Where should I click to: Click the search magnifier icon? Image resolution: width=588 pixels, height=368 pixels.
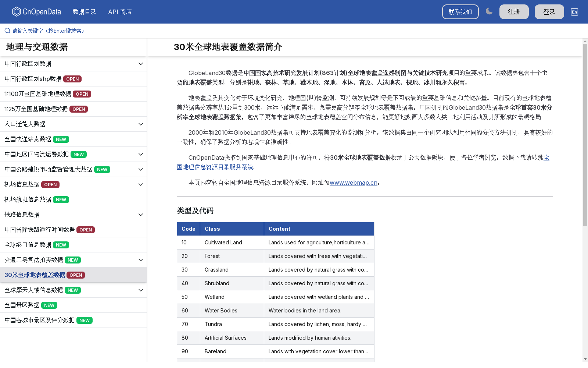pyautogui.click(x=7, y=31)
